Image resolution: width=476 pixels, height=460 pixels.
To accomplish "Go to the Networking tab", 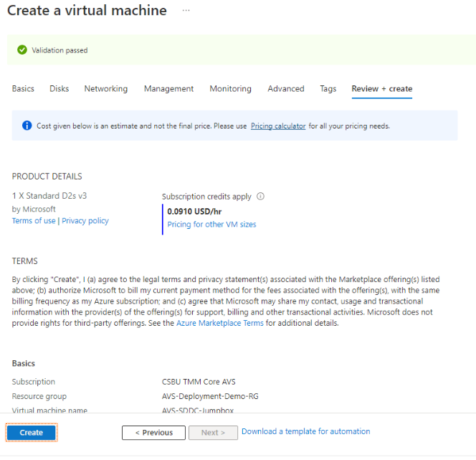I will (x=106, y=89).
